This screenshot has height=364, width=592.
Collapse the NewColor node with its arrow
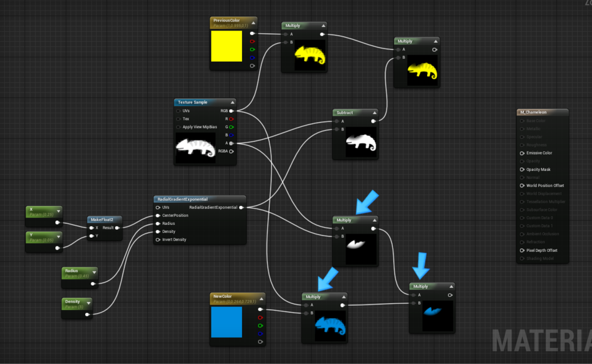click(x=261, y=298)
